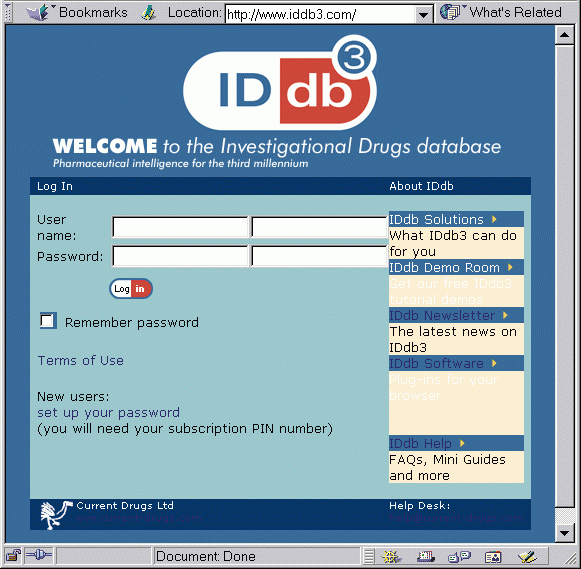Open the Composer icon in the component bar

[x=528, y=556]
